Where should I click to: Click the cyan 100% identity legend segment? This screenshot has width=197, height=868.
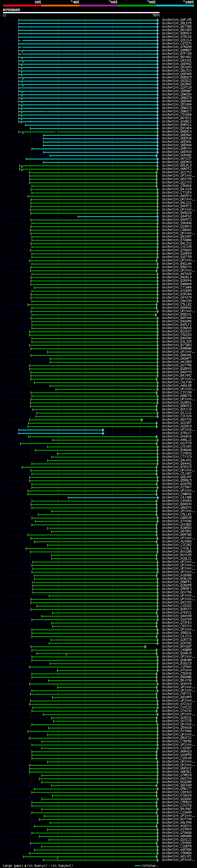tap(175, 6)
